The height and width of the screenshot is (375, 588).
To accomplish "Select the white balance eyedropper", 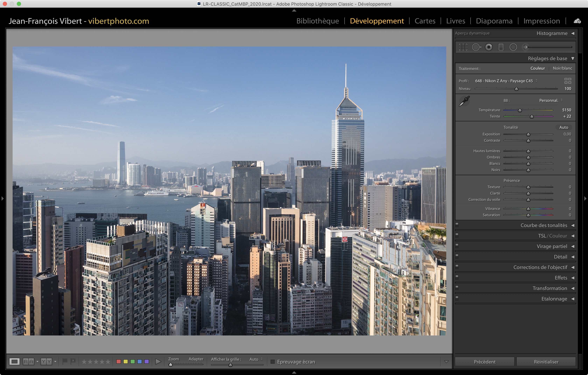I will 464,101.
